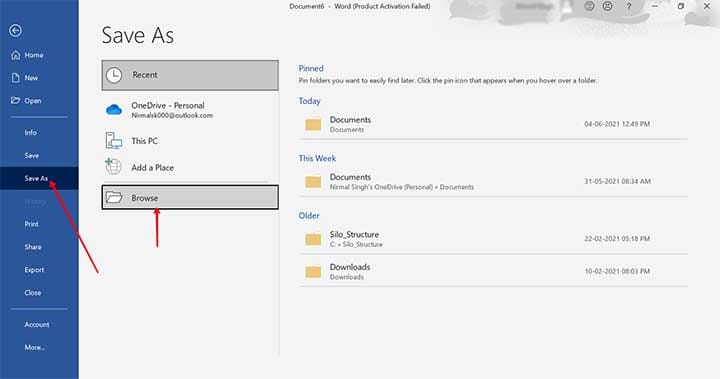Viewport: 720px width, 379px height.
Task: Click the back arrow icon
Action: [15, 30]
